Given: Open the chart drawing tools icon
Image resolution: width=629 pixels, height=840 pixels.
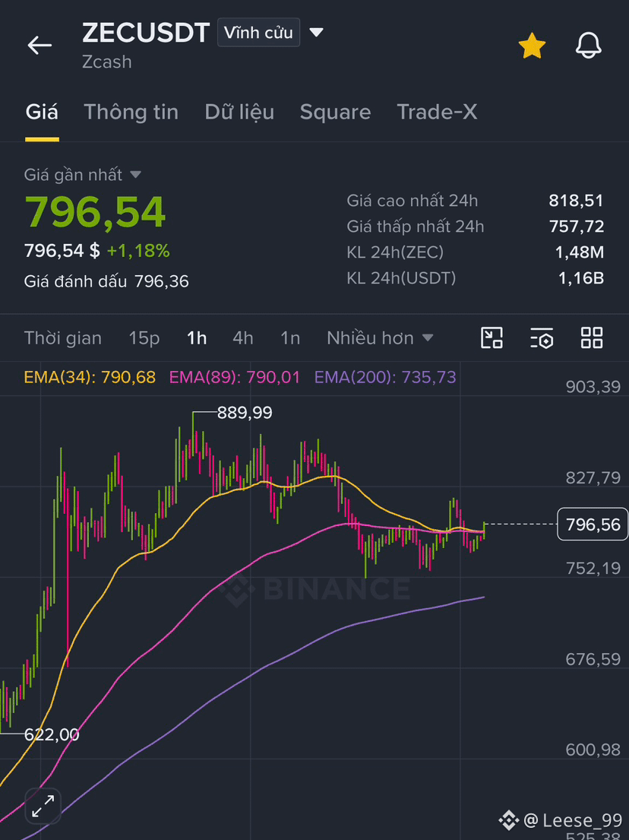Looking at the screenshot, I should [492, 338].
